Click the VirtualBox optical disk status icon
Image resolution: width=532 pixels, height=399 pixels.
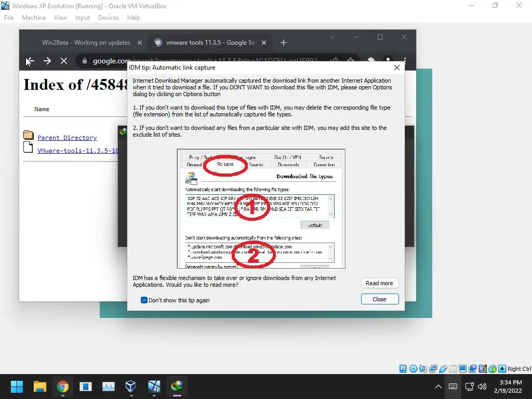413,368
